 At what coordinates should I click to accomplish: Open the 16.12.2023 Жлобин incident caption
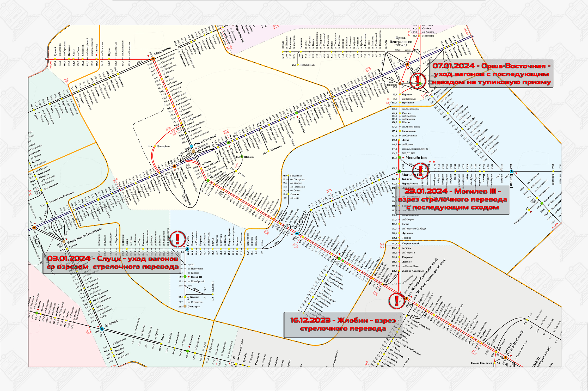pyautogui.click(x=343, y=324)
